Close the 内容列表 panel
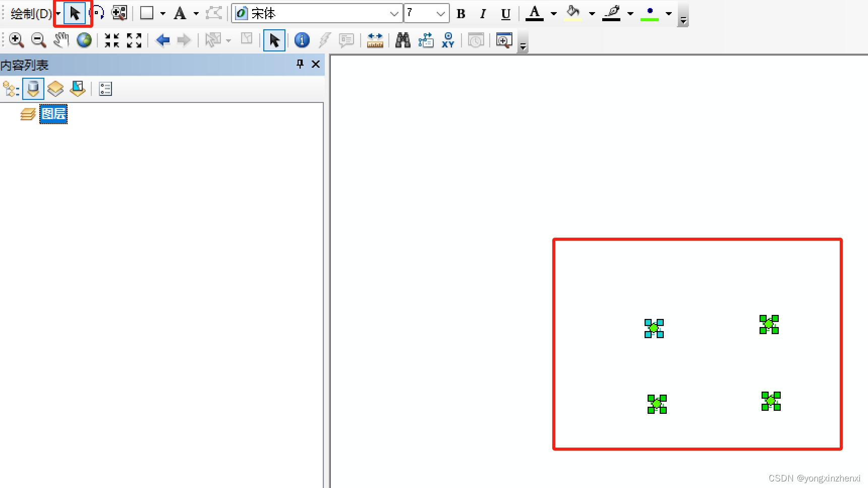 [x=316, y=64]
